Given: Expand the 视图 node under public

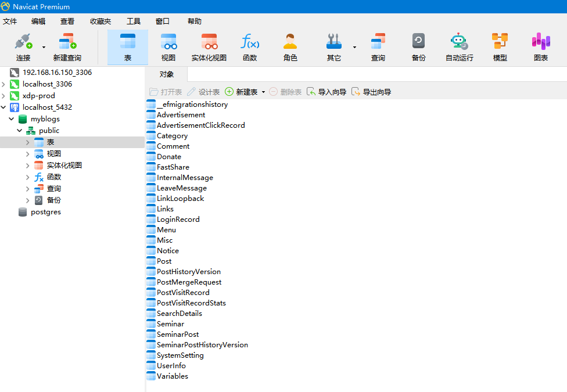Looking at the screenshot, I should pyautogui.click(x=27, y=154).
